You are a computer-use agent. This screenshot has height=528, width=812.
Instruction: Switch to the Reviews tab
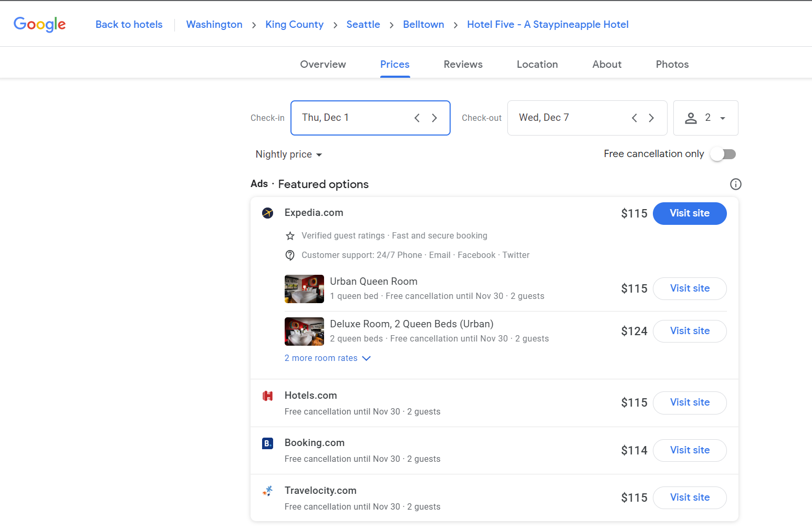point(463,65)
